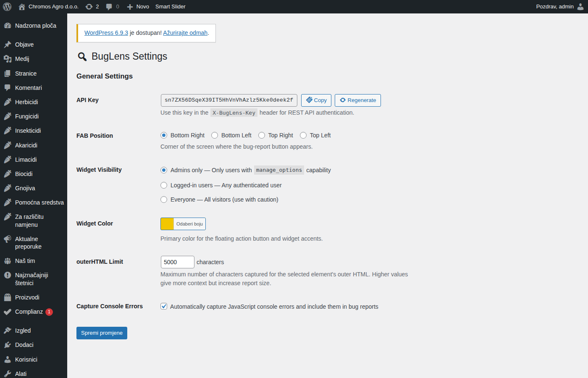Click the Medij media icon
The image size is (588, 378).
tap(8, 59)
